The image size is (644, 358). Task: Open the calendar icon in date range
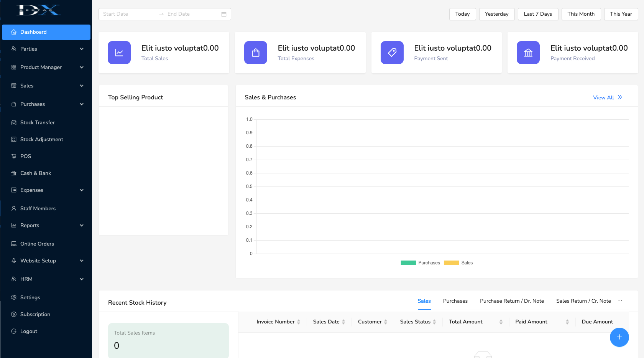pyautogui.click(x=224, y=14)
